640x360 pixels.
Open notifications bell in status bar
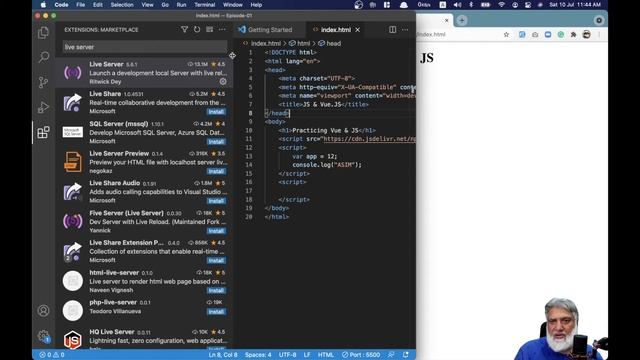406,355
